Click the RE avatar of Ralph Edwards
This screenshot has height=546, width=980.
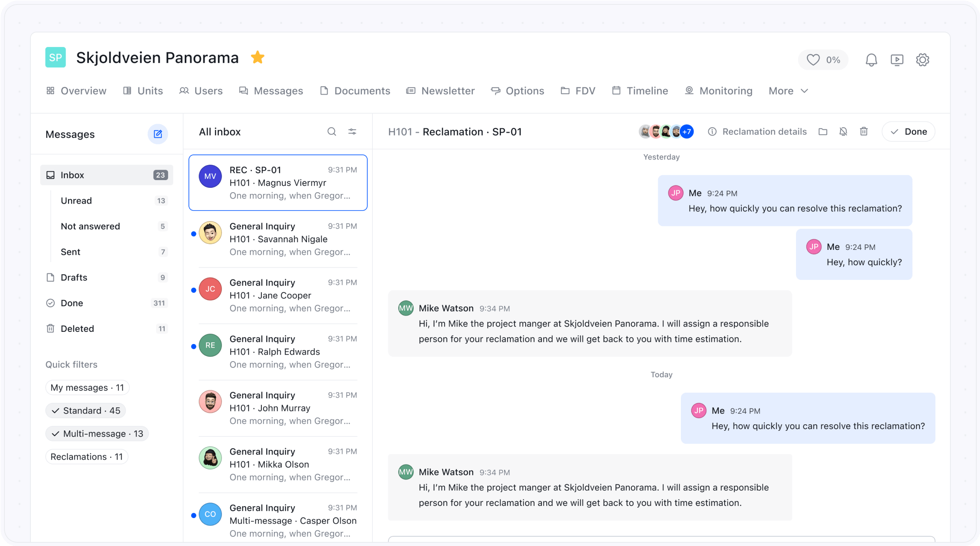point(210,345)
